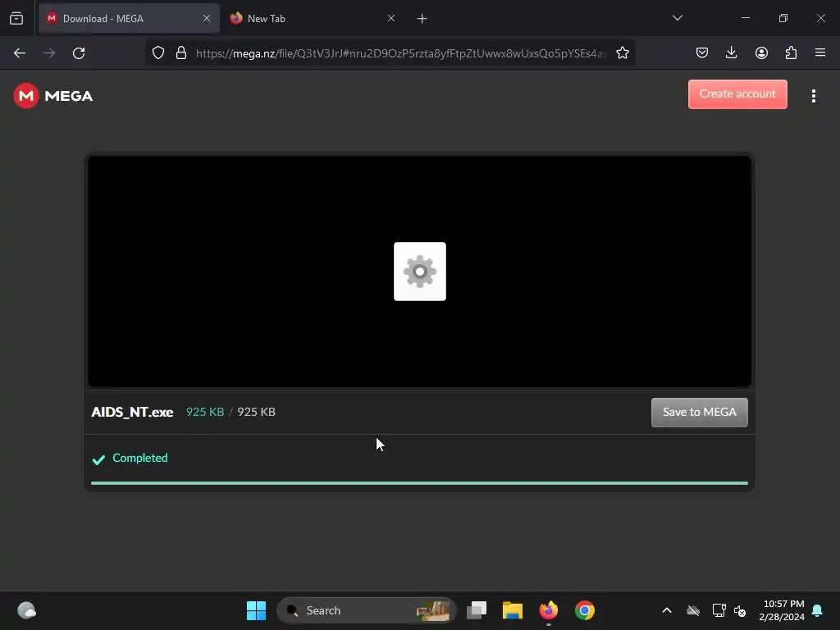Open Task View on the taskbar

[x=477, y=610]
